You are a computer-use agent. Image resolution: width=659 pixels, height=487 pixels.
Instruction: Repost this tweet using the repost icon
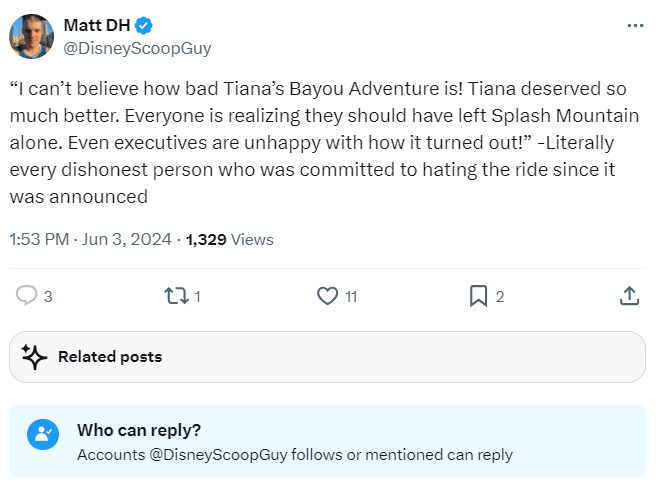tap(175, 296)
